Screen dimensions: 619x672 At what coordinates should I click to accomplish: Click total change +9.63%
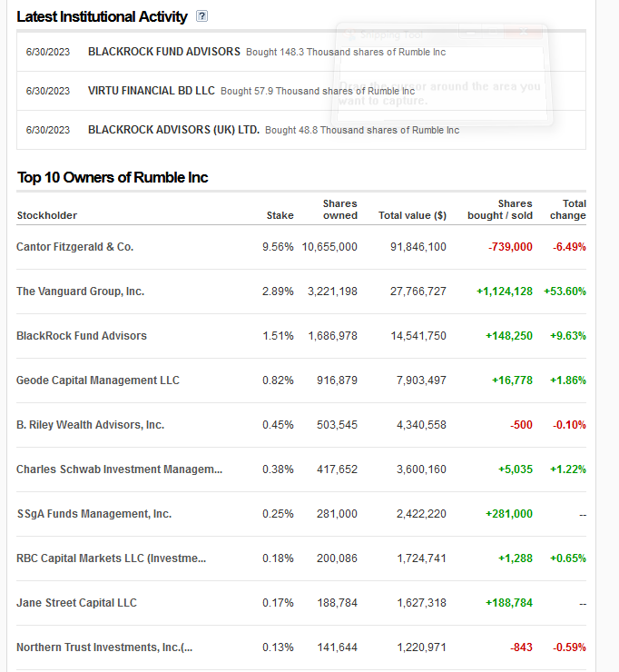tap(568, 336)
